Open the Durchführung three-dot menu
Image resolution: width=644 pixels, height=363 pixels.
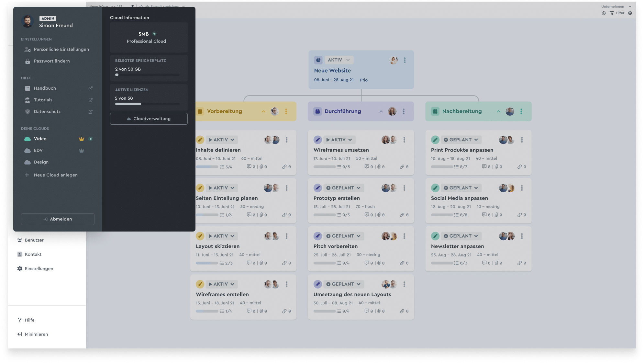pyautogui.click(x=404, y=111)
